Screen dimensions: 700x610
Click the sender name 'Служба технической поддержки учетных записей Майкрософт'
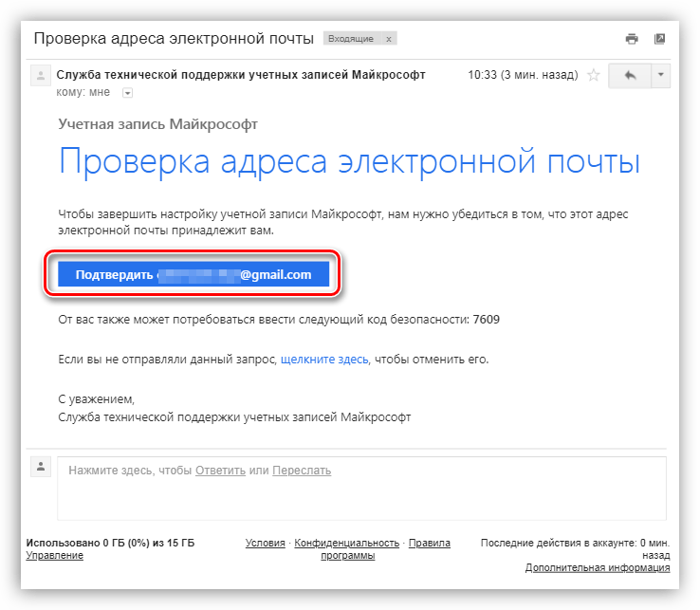tap(241, 75)
